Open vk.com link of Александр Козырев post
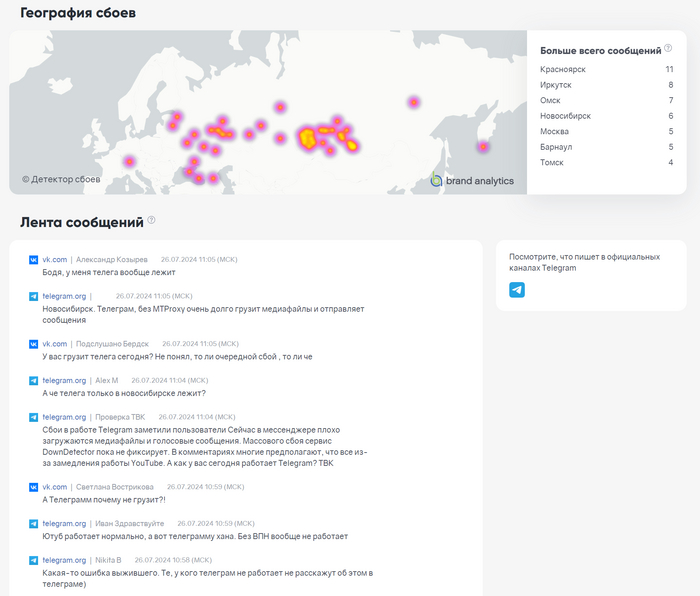700x596 pixels. (54, 259)
